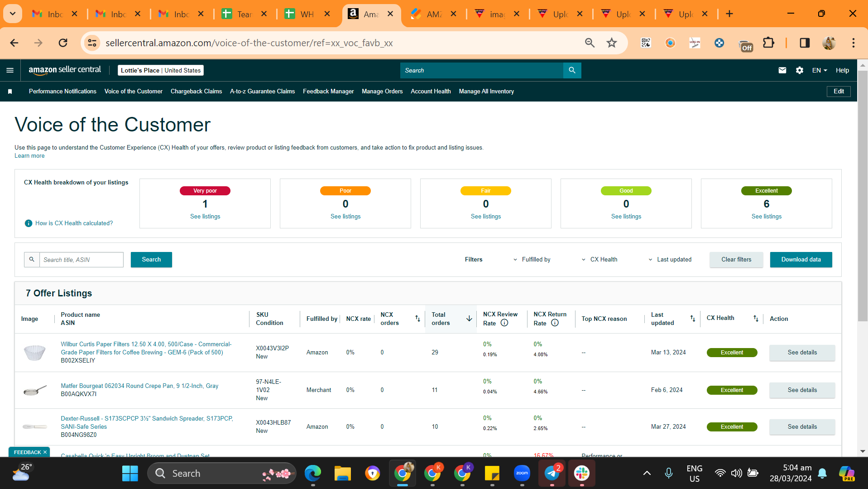Show hidden system tray icons
Screen dimensions: 868x489
tap(647, 474)
